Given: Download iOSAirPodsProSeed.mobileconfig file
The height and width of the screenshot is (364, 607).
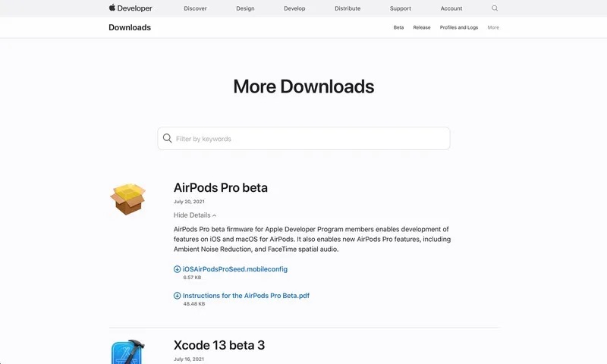Looking at the screenshot, I should pos(235,269).
